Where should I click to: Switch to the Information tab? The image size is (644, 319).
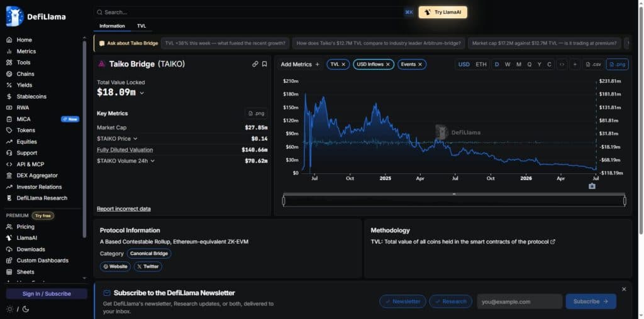click(x=112, y=26)
